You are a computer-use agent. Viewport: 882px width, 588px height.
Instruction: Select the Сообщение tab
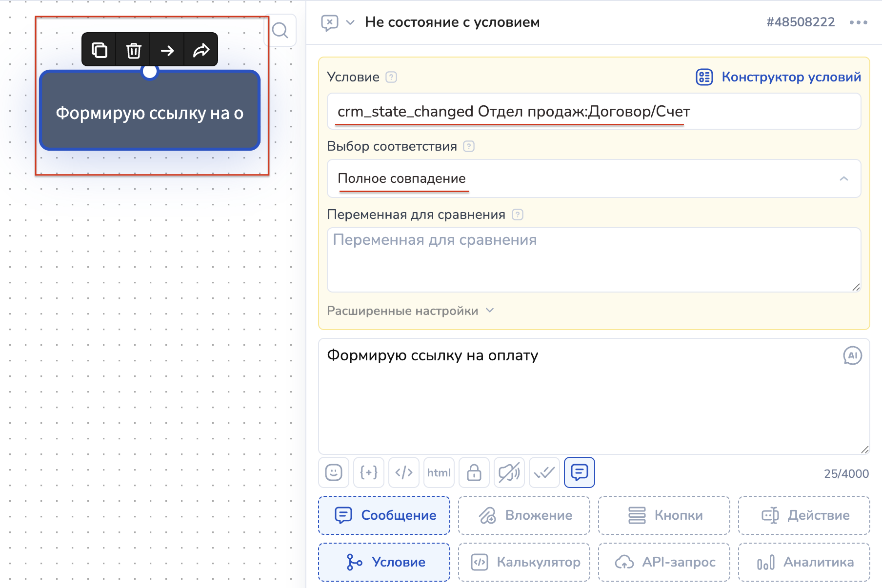(384, 515)
